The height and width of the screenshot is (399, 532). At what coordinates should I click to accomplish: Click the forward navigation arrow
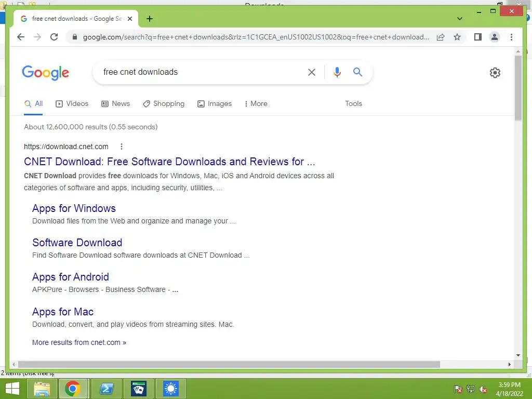[x=37, y=37]
